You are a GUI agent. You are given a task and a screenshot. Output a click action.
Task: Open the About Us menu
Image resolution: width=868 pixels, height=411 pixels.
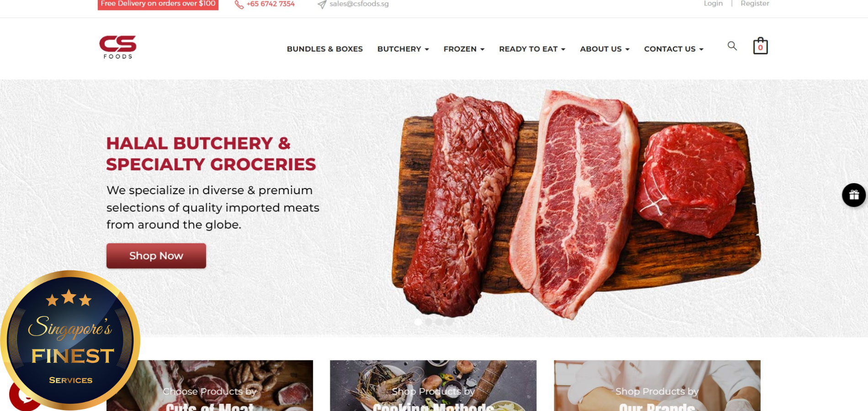(604, 49)
